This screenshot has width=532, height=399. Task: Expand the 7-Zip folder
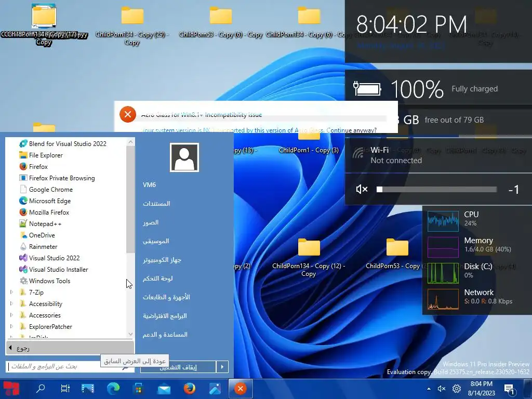(x=11, y=292)
